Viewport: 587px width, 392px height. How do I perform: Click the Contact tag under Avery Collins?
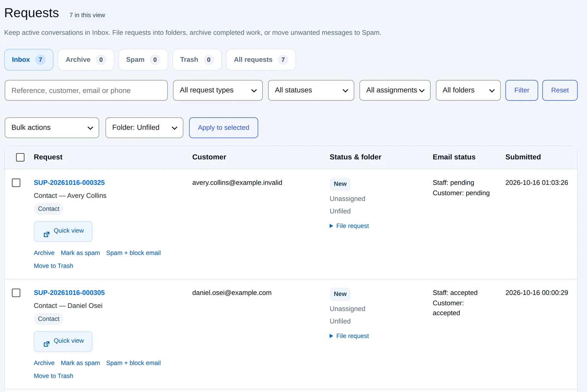49,209
